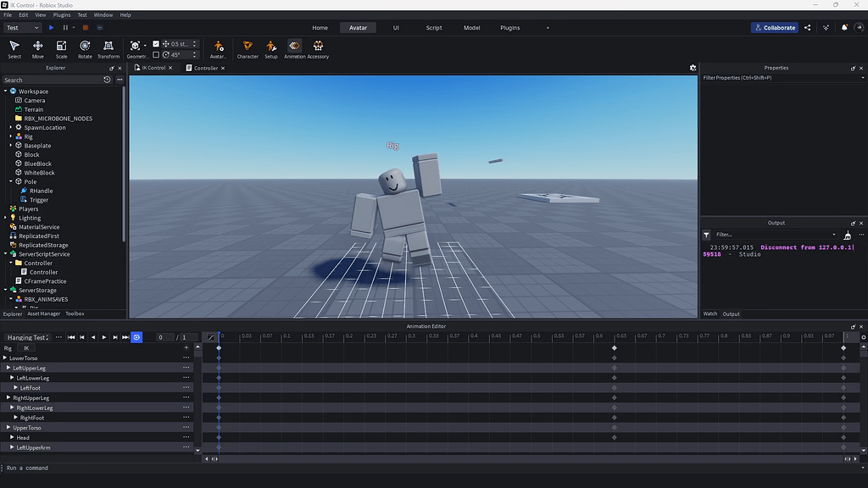Screen dimensions: 868x488
Task: Click the Character insert icon
Action: tap(247, 47)
